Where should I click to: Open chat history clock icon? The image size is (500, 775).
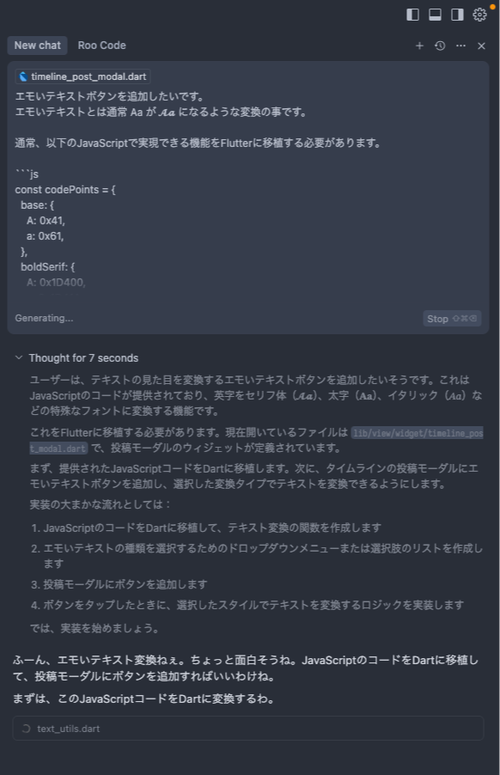[440, 46]
